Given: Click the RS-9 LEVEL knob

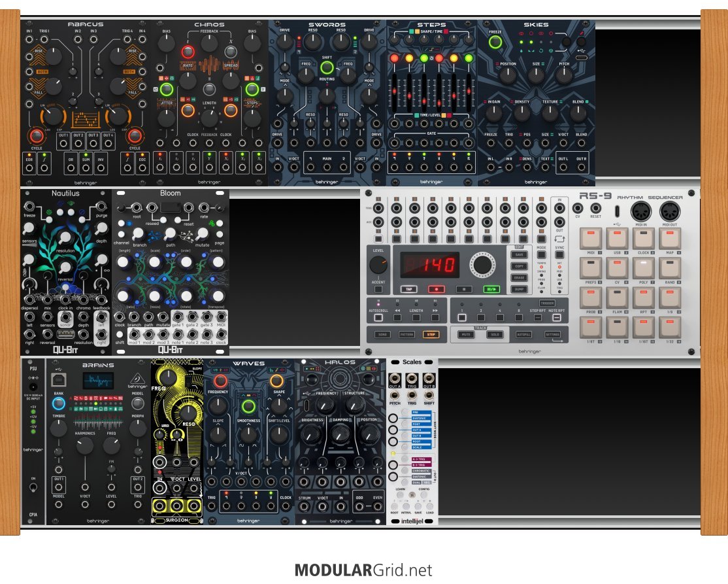Looking at the screenshot, I should click(x=378, y=265).
